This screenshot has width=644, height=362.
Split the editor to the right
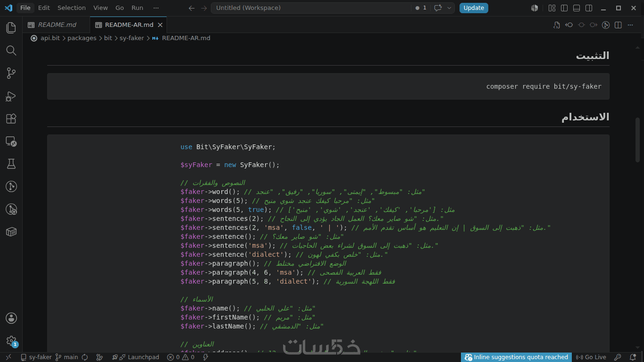tap(618, 25)
